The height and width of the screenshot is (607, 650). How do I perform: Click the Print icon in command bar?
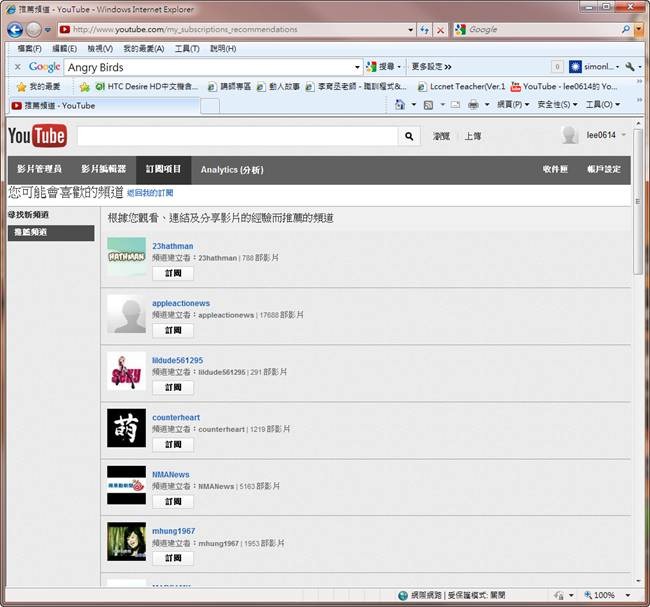pyautogui.click(x=473, y=105)
